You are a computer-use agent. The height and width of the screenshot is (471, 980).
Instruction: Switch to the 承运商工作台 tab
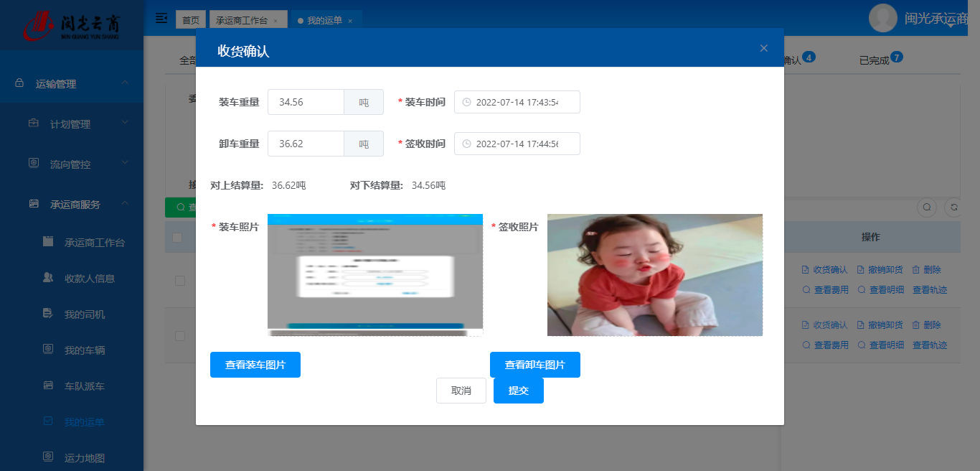[x=248, y=20]
